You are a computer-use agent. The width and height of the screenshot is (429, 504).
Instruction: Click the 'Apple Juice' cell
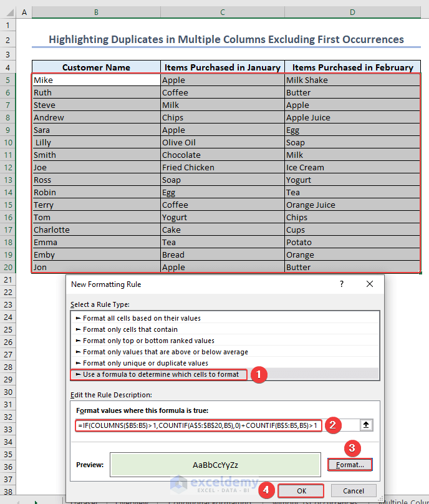[352, 118]
